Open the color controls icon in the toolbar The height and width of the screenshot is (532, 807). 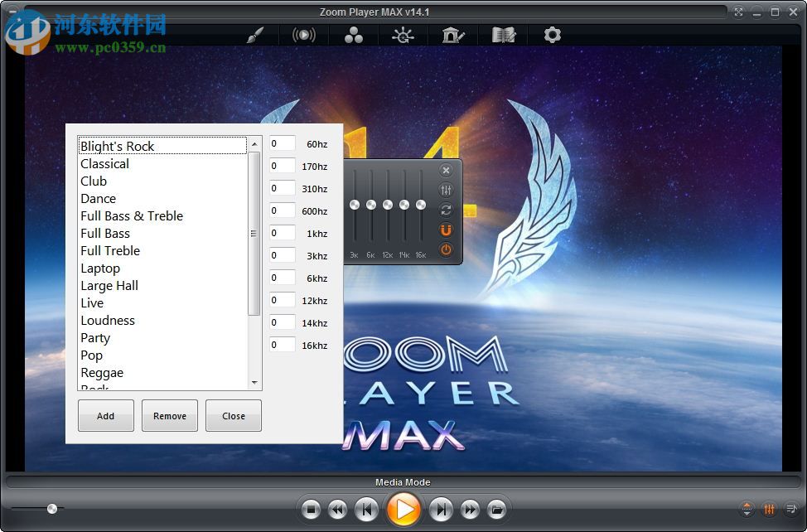click(403, 35)
